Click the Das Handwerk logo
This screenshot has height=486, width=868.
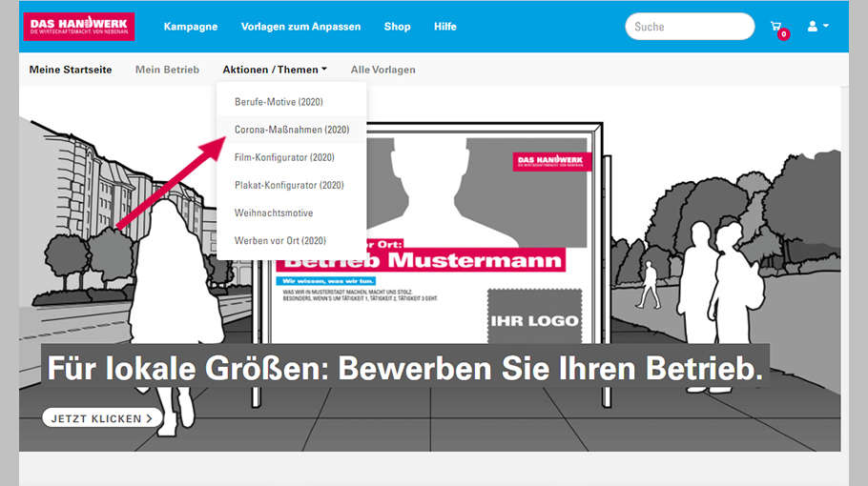tap(78, 26)
